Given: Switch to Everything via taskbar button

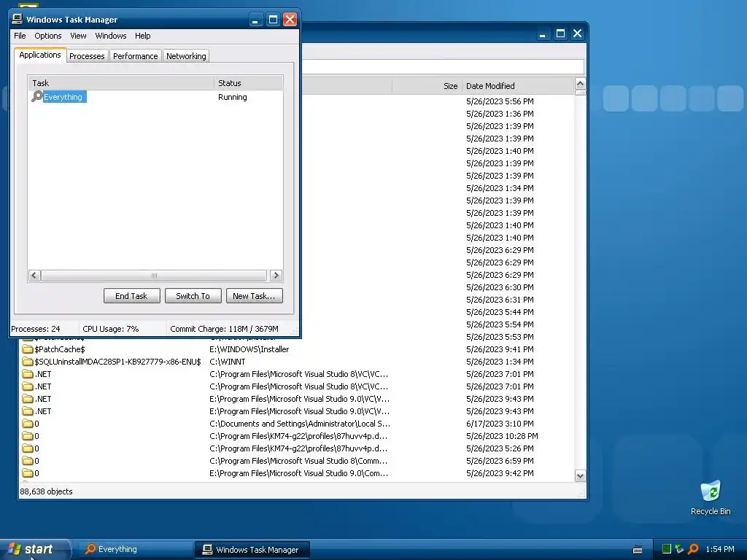Looking at the screenshot, I should pos(135,549).
